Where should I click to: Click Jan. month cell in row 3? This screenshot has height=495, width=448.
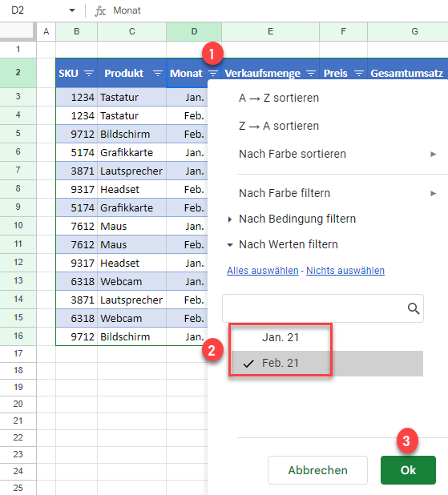(187, 97)
